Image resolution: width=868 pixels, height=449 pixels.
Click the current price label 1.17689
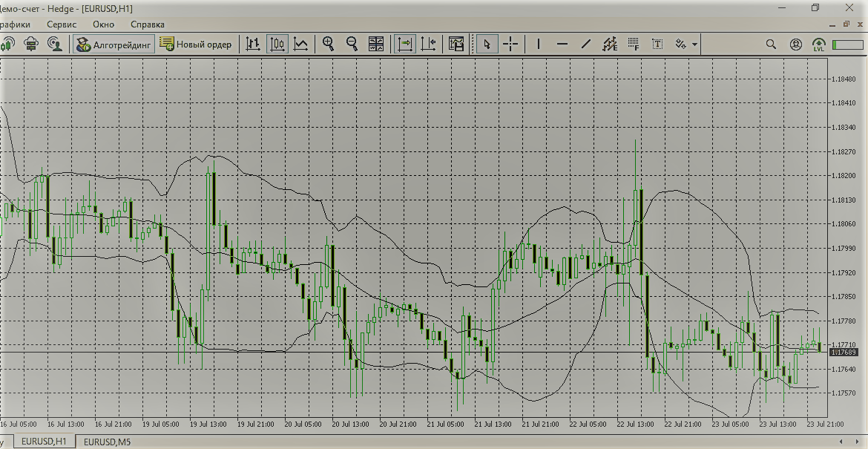[x=844, y=352]
